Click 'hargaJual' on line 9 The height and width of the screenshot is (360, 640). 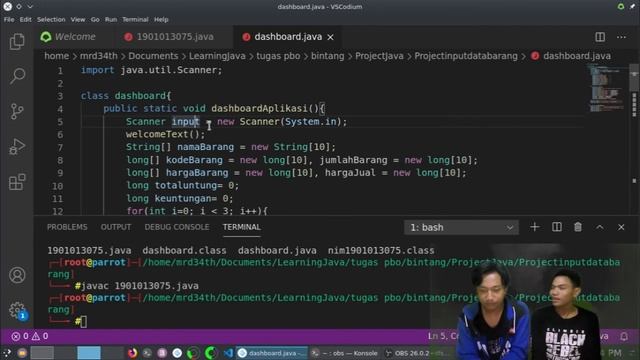(350, 173)
